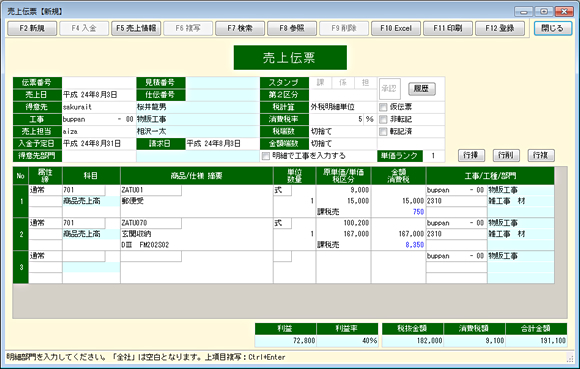Click the 得意先部門 input field
This screenshot has width=580, height=369.
pyautogui.click(x=99, y=156)
